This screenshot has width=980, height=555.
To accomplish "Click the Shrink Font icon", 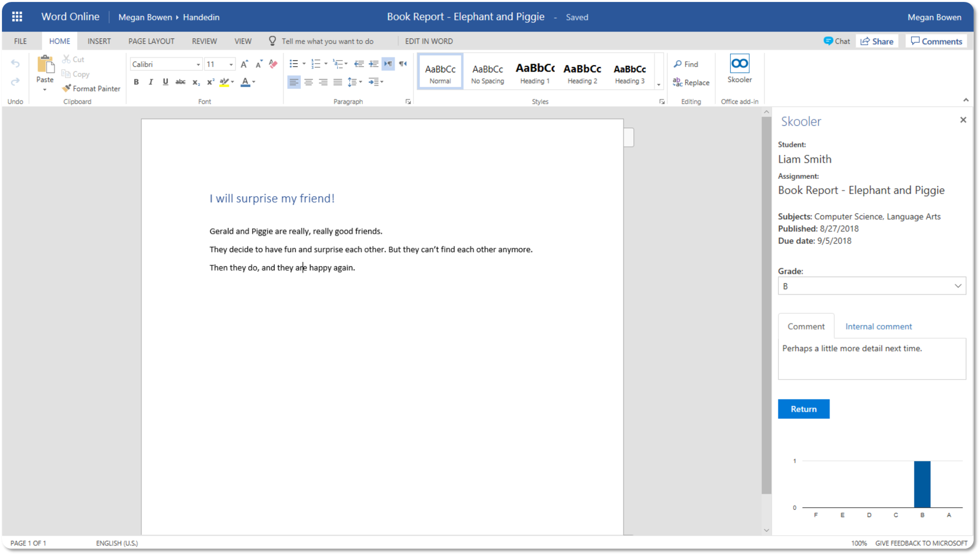I will click(x=259, y=64).
